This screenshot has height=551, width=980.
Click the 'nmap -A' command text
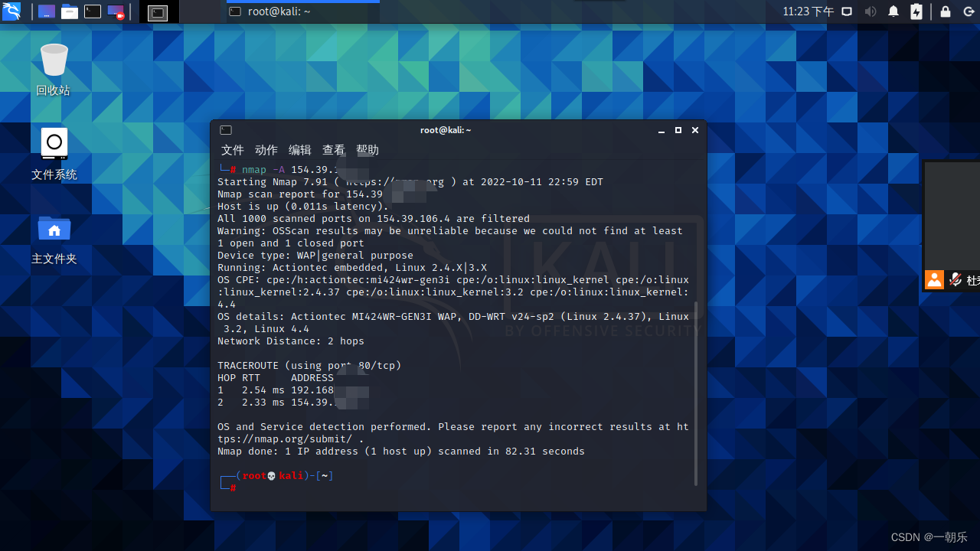263,170
